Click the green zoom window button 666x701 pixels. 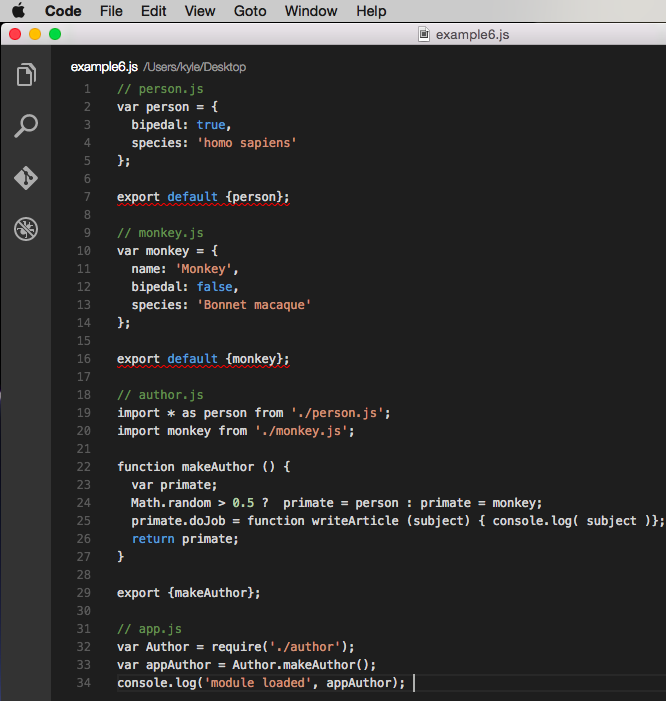pos(55,34)
